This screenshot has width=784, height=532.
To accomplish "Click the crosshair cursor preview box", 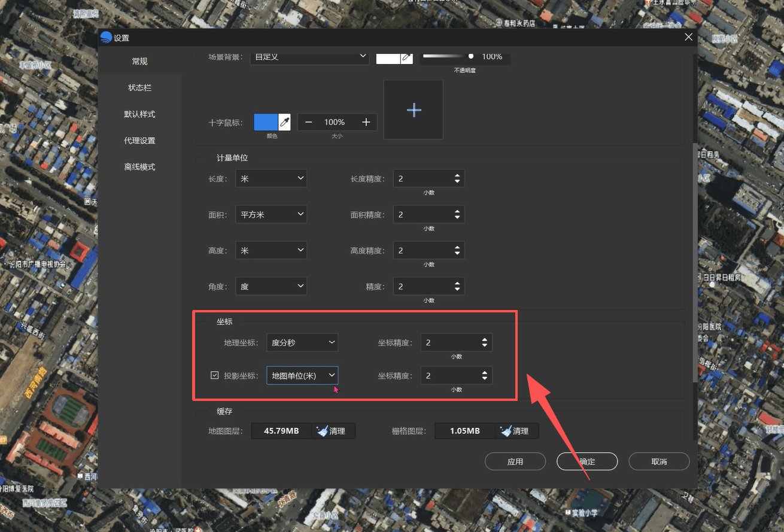I will [x=414, y=110].
